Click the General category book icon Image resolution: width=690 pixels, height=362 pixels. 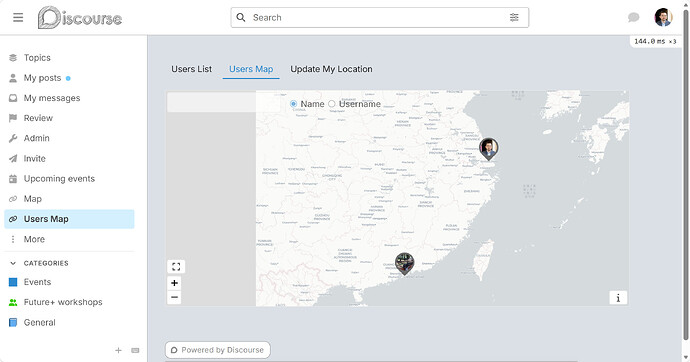click(13, 322)
